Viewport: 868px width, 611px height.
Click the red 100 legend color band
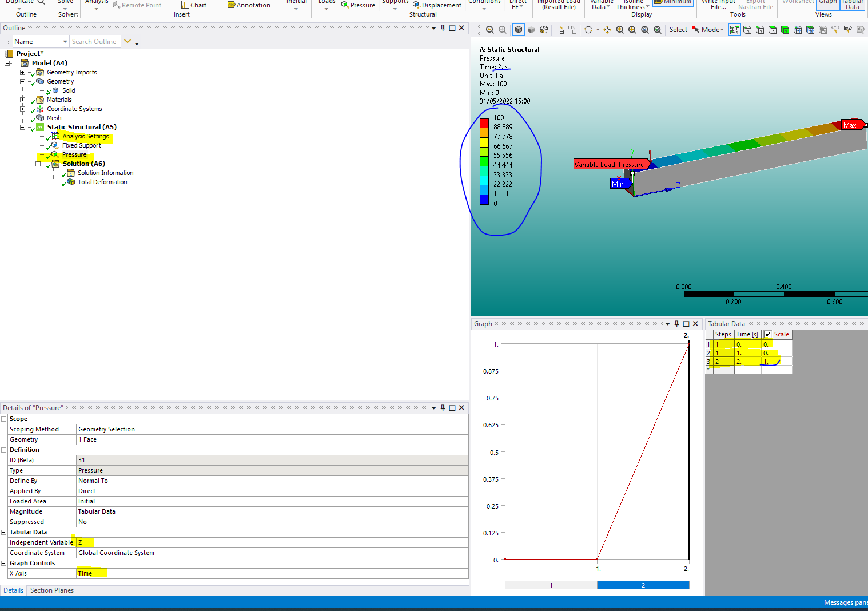pyautogui.click(x=484, y=122)
